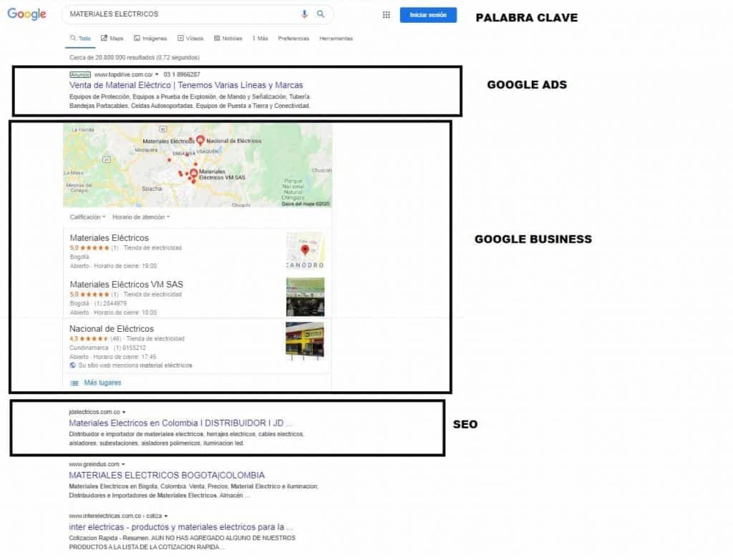Open the Google apps grid

coord(386,15)
